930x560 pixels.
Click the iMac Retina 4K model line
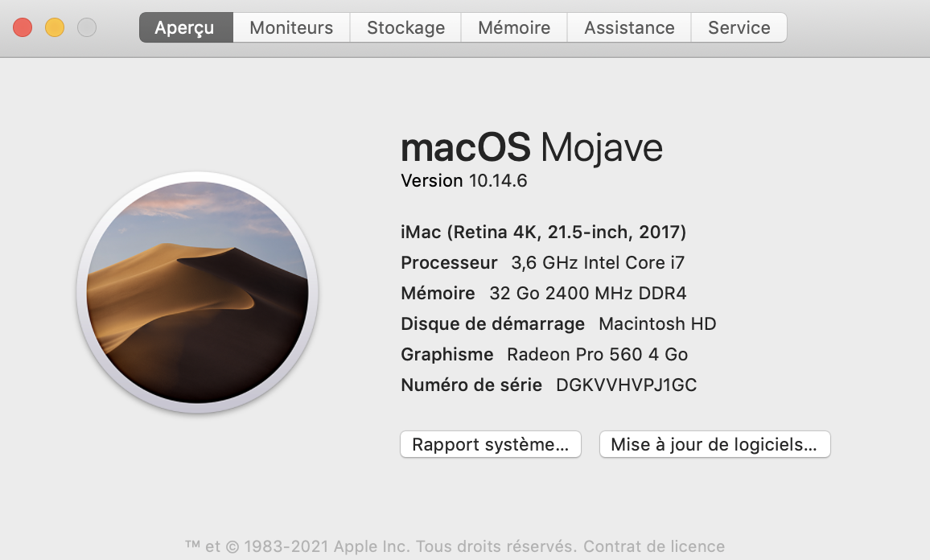point(543,233)
